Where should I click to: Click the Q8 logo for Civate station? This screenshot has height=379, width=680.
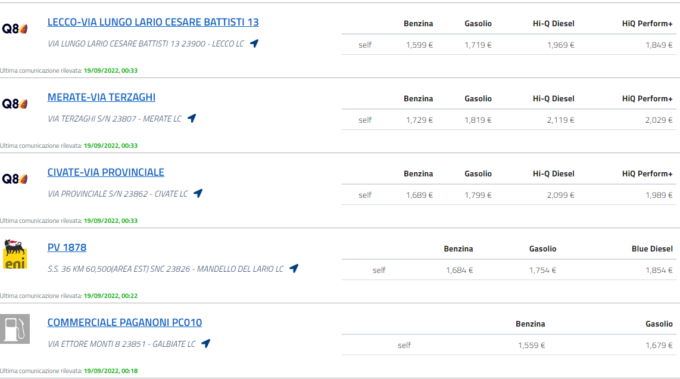click(15, 179)
